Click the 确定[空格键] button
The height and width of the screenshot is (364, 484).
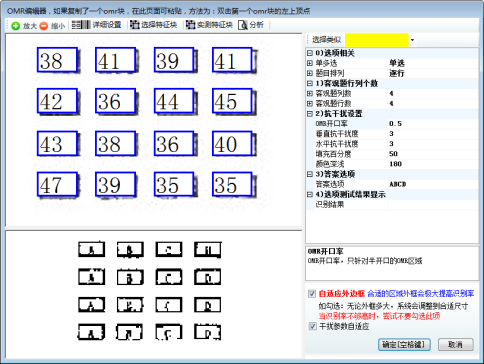click(404, 345)
